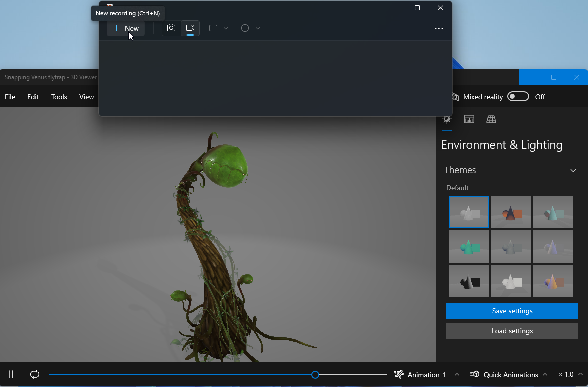This screenshot has width=588, height=387.
Task: Open the stats panel icon
Action: pyautogui.click(x=469, y=119)
